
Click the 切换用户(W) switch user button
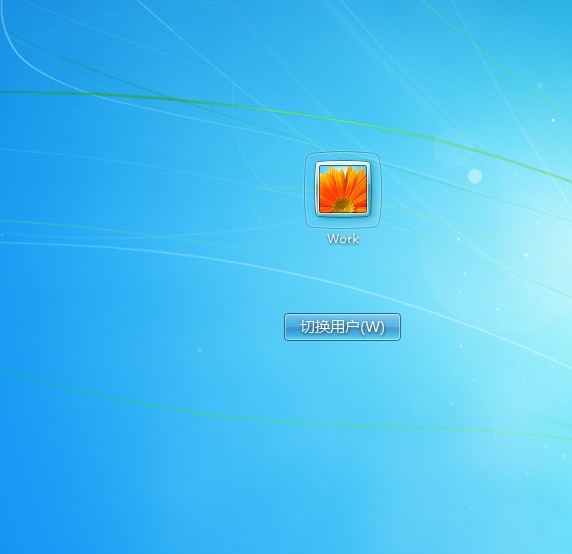342,327
